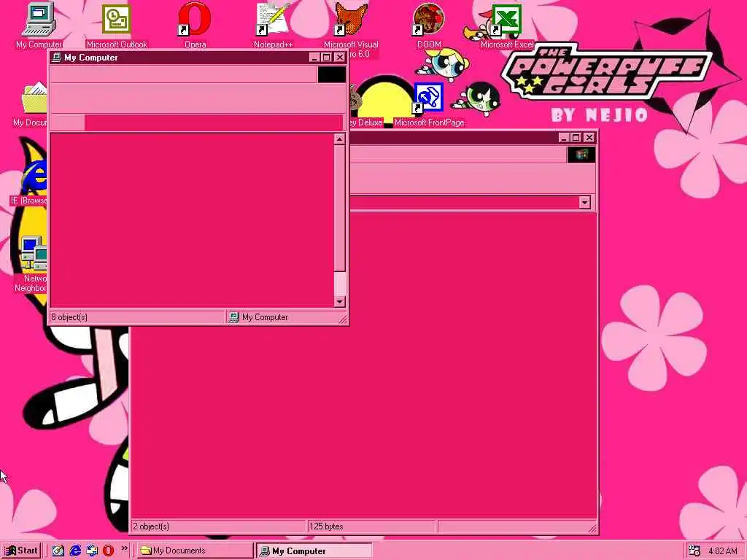Open the address bar dropdown in back window
The image size is (747, 560).
coord(584,202)
